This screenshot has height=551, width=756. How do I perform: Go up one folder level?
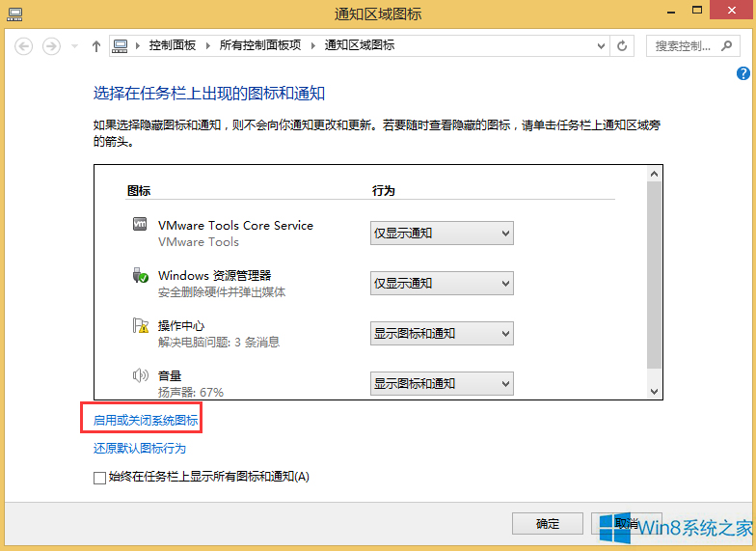point(96,46)
